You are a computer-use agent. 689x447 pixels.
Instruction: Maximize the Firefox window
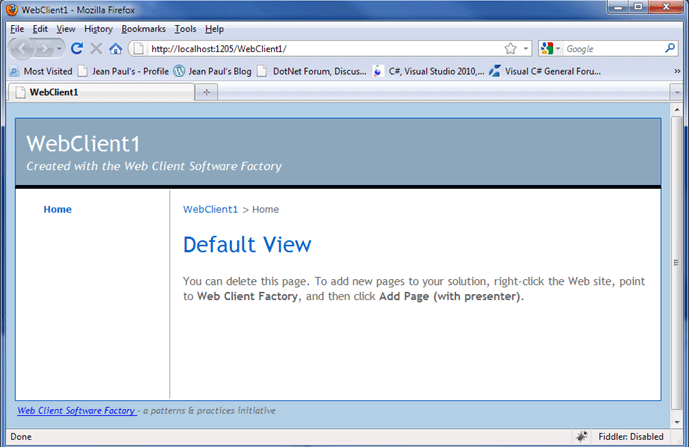pos(638,7)
